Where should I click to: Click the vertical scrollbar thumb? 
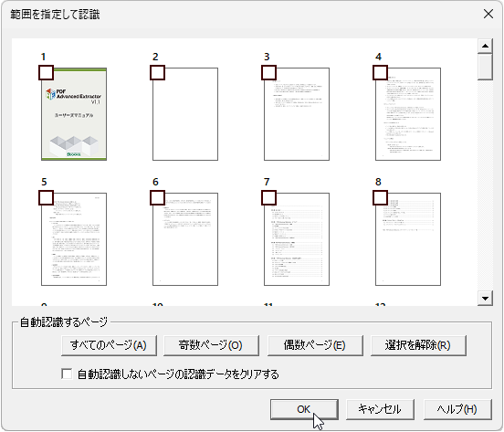[485, 67]
